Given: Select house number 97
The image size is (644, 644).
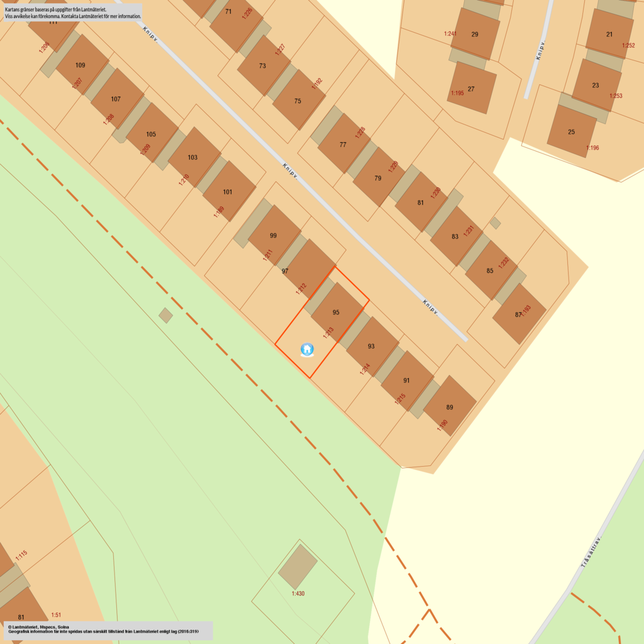Looking at the screenshot, I should click(x=285, y=271).
